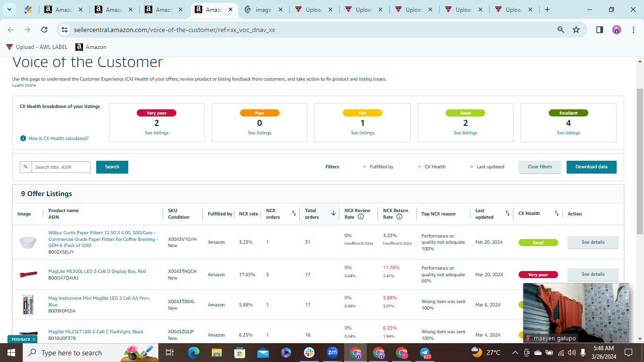
Task: Open the Maglite ML25LT Flashlight listing
Action: click(96, 332)
